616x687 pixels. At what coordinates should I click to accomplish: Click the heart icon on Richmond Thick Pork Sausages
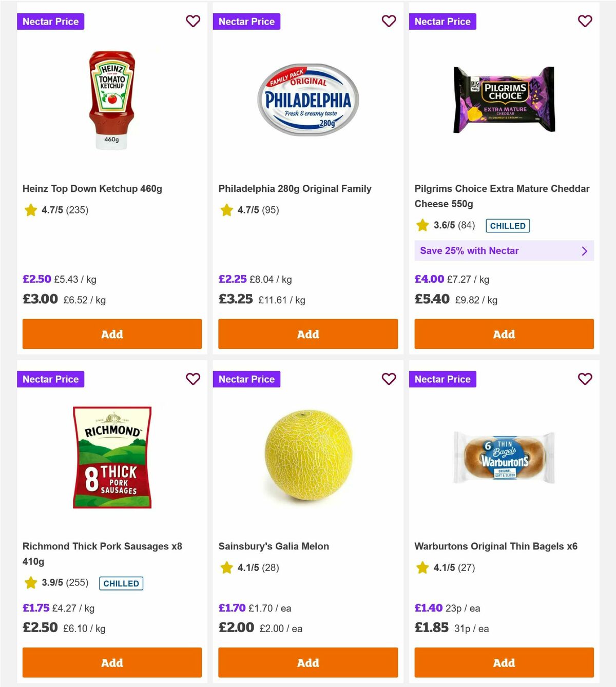coord(193,379)
